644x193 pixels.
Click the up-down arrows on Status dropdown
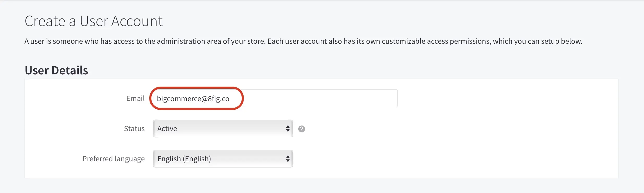pos(288,128)
